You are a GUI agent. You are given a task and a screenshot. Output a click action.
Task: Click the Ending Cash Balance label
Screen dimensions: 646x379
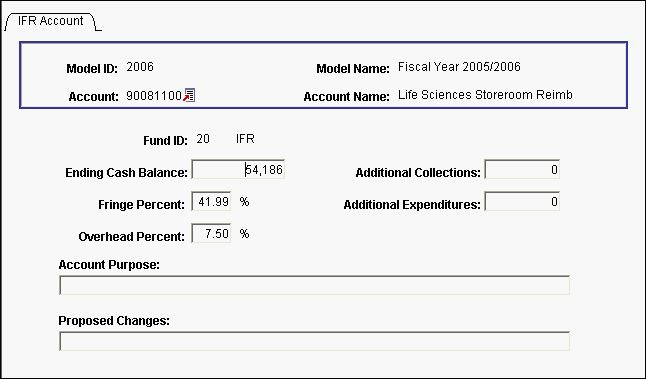pyautogui.click(x=126, y=173)
